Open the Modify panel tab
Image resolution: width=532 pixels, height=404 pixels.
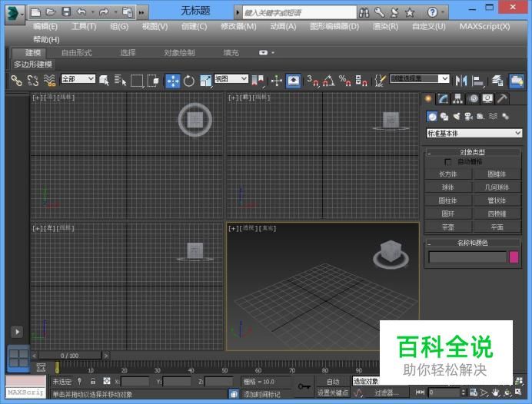pos(443,98)
